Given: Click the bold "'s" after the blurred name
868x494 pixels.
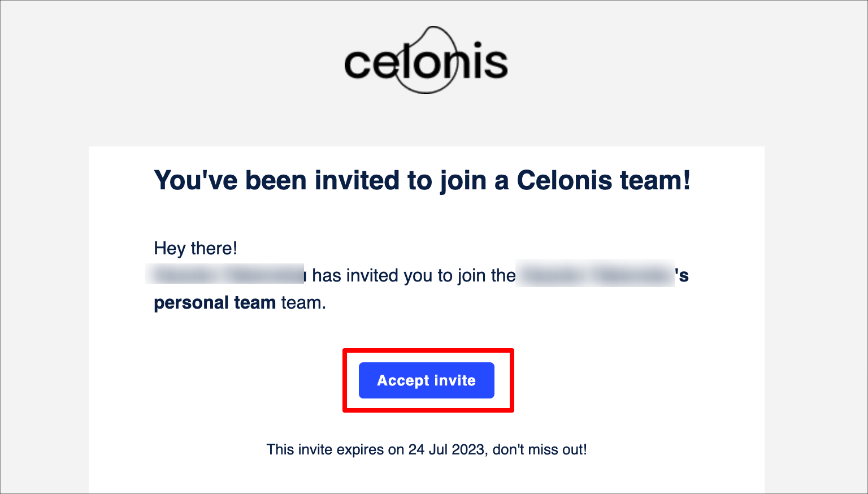Looking at the screenshot, I should (682, 275).
